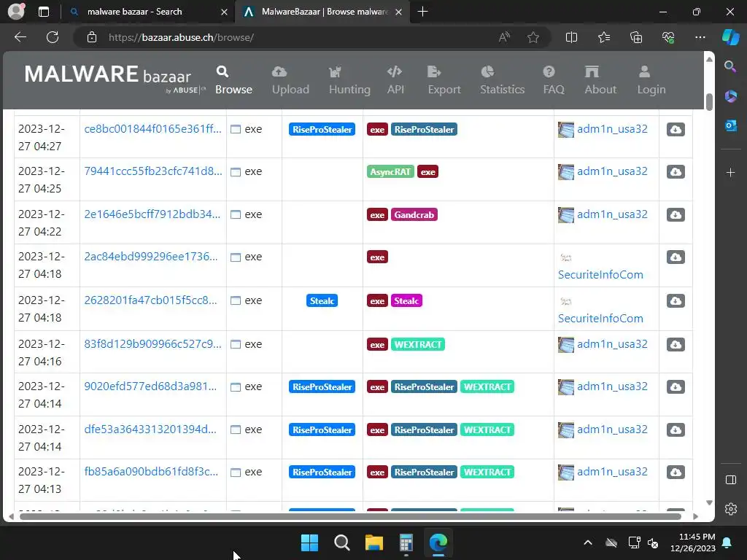Download the 83f8d129b909966c527c9 sample
747x560 pixels.
pos(676,344)
